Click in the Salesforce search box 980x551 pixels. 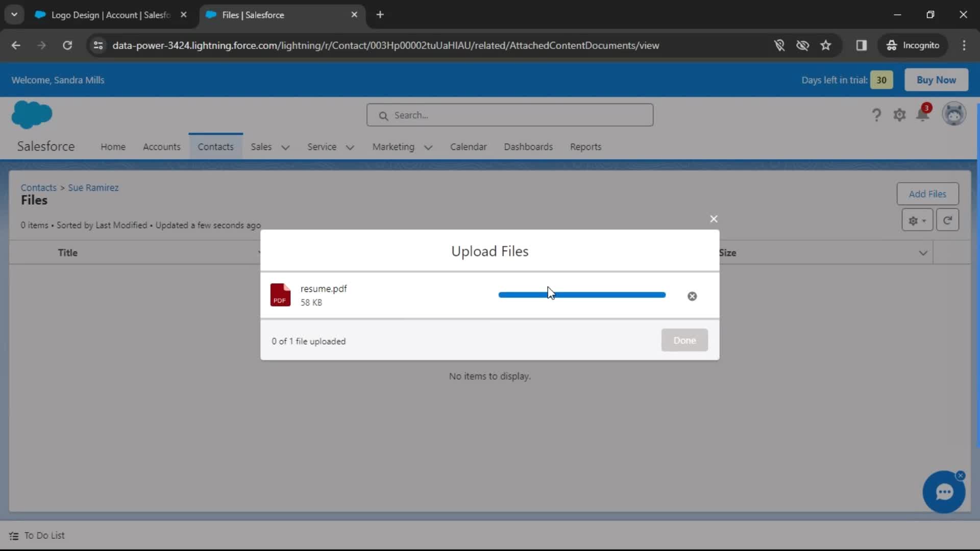click(509, 115)
